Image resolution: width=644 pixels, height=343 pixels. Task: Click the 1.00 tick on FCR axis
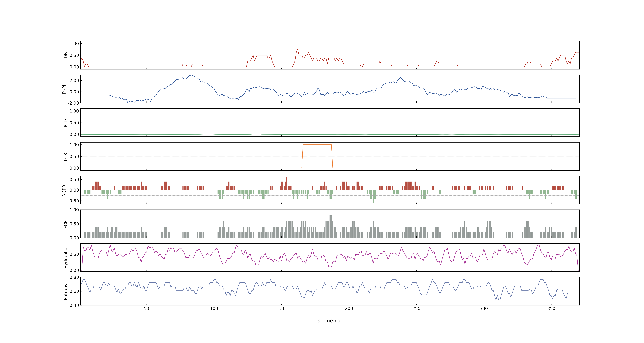point(74,210)
